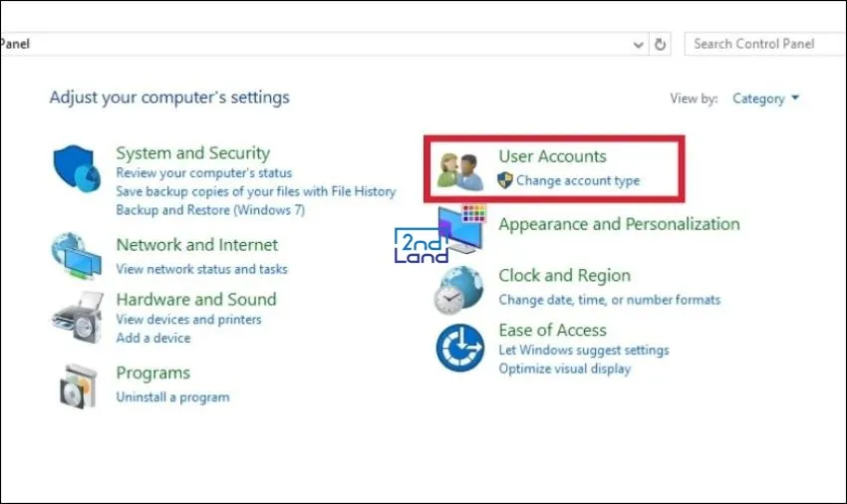
Task: Click the UAC shield beside Change account type
Action: click(505, 180)
